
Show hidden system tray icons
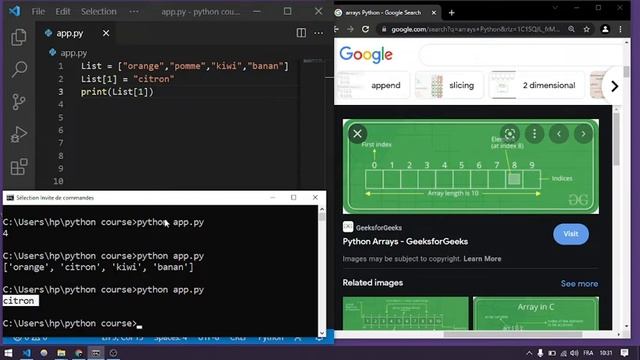click(x=529, y=353)
